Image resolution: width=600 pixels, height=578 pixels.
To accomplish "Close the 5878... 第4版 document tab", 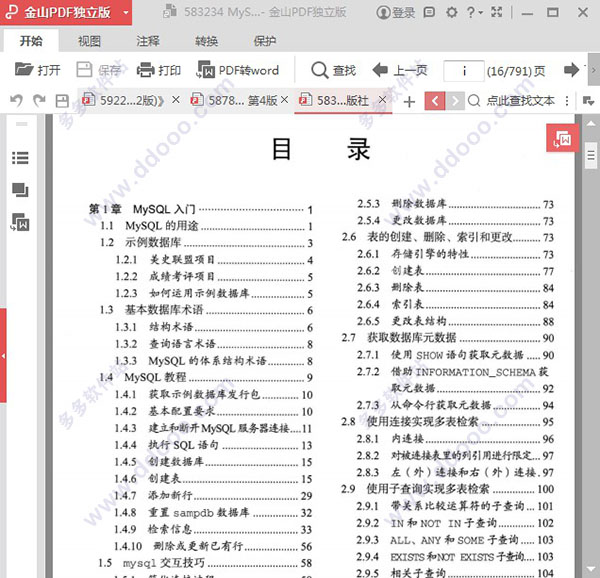I will point(284,100).
